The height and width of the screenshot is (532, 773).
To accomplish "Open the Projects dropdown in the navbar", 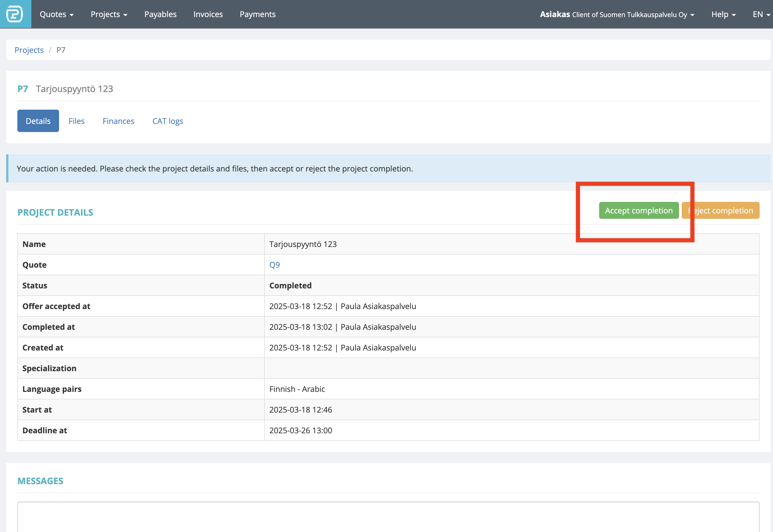I will (109, 14).
